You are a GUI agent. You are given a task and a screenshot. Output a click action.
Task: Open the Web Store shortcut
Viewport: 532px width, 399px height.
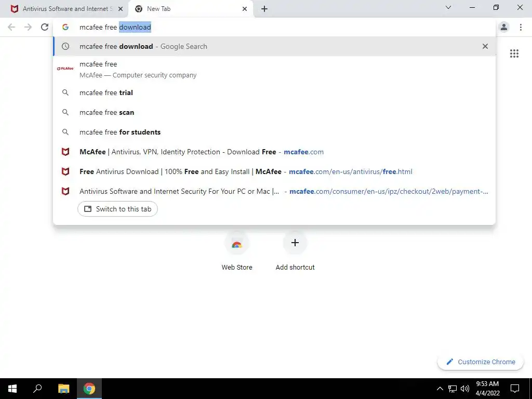237,251
